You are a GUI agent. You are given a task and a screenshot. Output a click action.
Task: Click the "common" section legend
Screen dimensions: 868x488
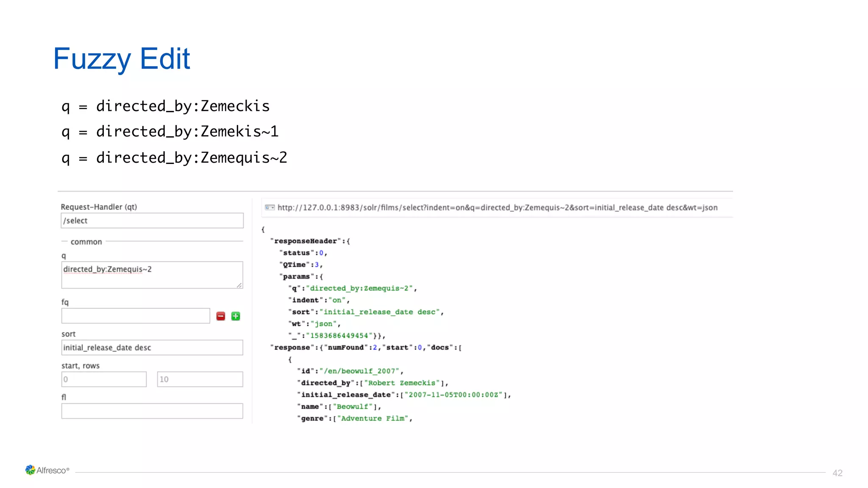(x=86, y=242)
